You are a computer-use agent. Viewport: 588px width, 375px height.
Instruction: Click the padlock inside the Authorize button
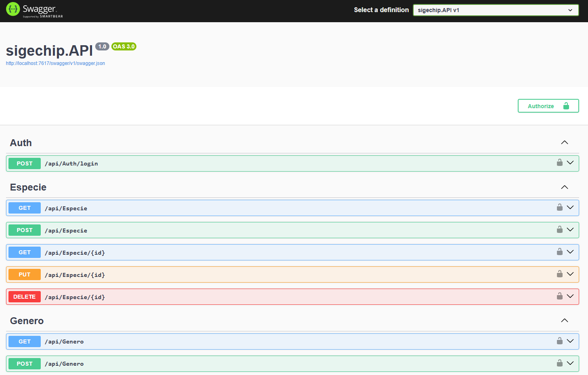(566, 106)
